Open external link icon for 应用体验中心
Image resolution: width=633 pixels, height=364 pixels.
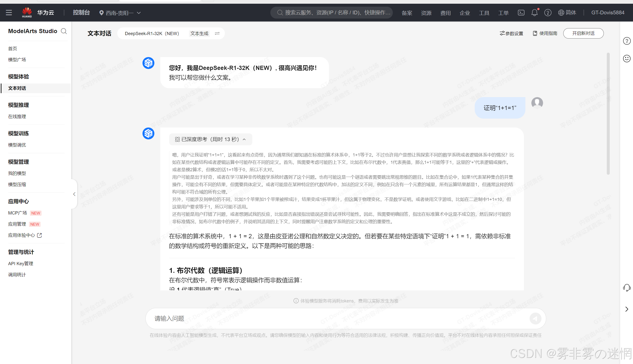[x=39, y=235]
